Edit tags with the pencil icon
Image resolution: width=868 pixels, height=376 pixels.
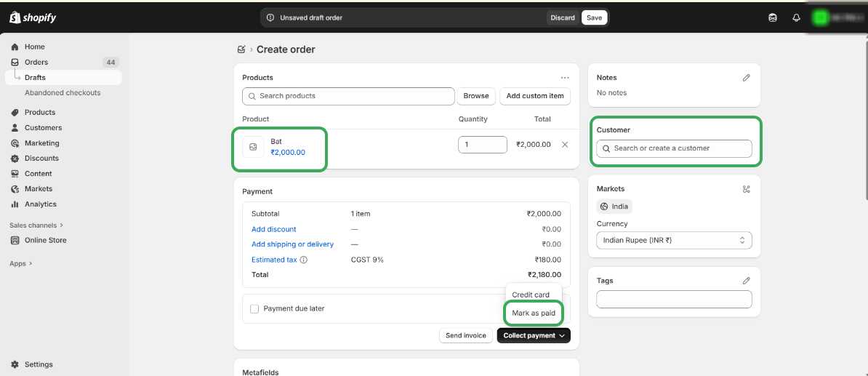click(x=746, y=281)
